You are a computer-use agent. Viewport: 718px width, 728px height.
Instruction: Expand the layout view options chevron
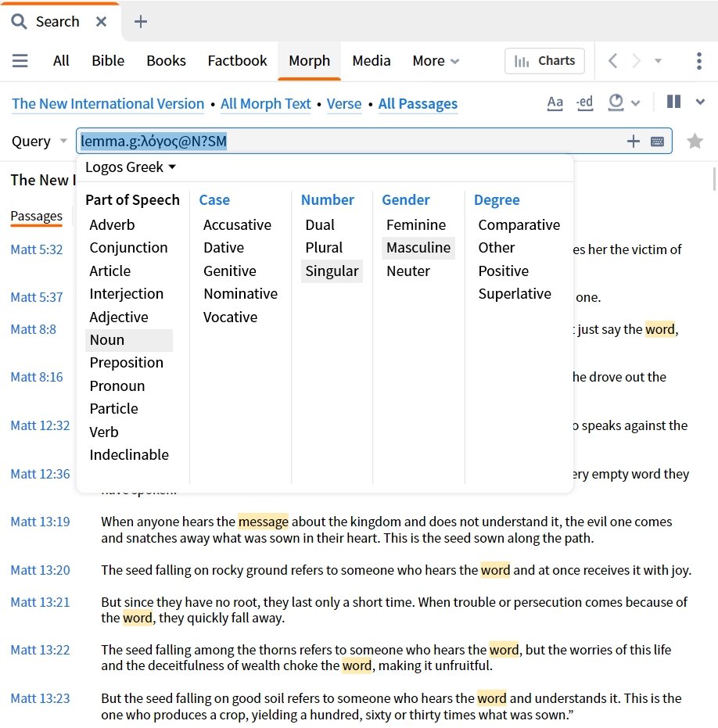[x=700, y=102]
